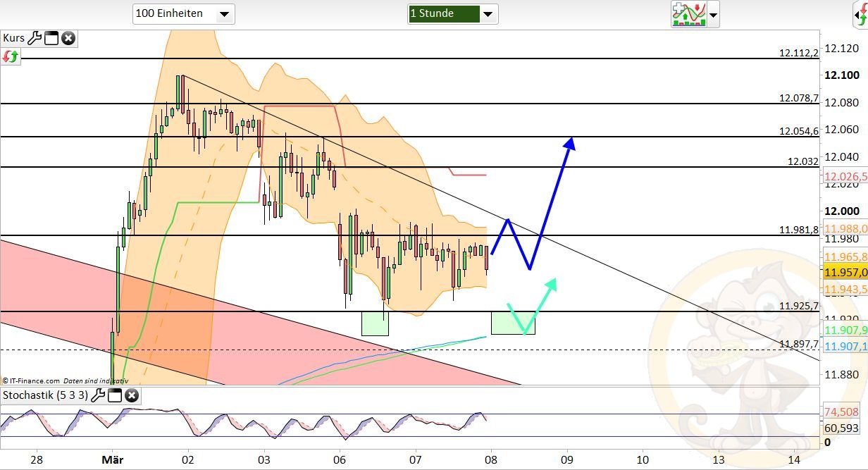Viewport: 868px width, 470px height.
Task: Click the red 12.026,5 price tag
Action: click(844, 176)
